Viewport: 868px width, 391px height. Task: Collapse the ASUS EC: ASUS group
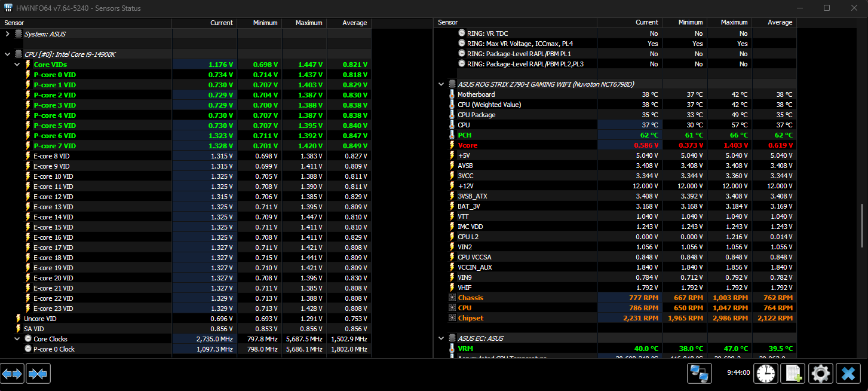pyautogui.click(x=441, y=338)
